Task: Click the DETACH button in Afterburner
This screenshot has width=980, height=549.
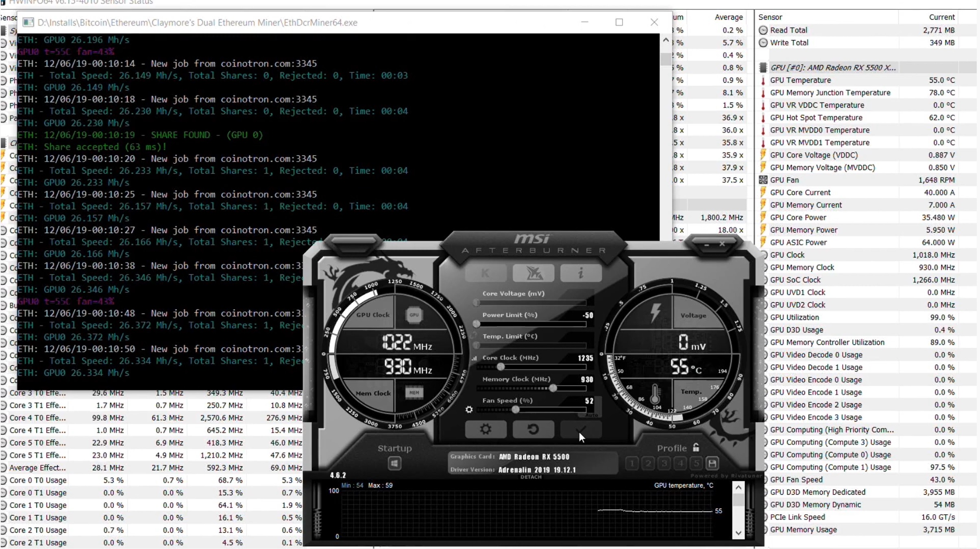Action: click(531, 477)
